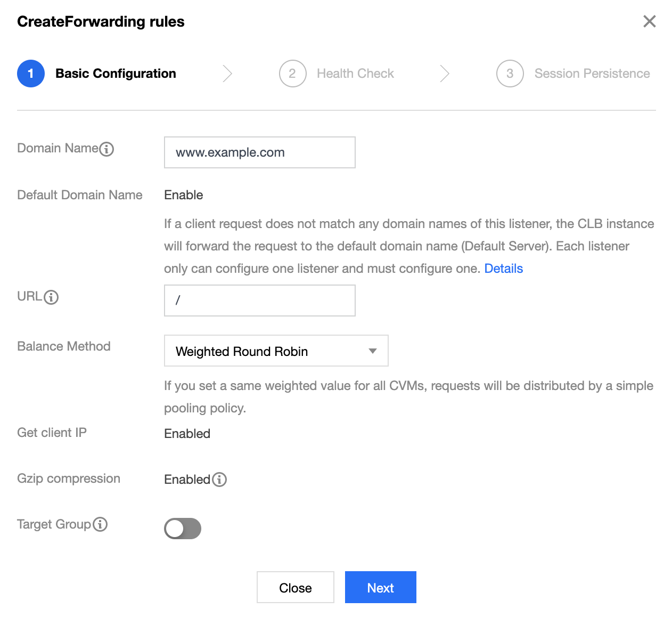Click the URL info icon
672x617 pixels.
51,297
